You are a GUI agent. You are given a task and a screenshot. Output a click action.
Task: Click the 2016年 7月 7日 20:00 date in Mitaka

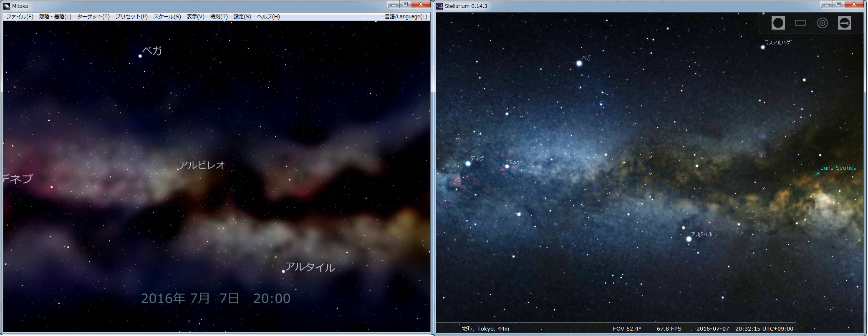coord(215,298)
